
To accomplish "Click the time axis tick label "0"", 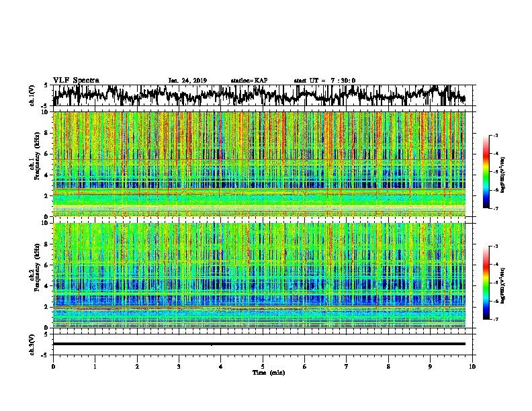I will pos(53,367).
